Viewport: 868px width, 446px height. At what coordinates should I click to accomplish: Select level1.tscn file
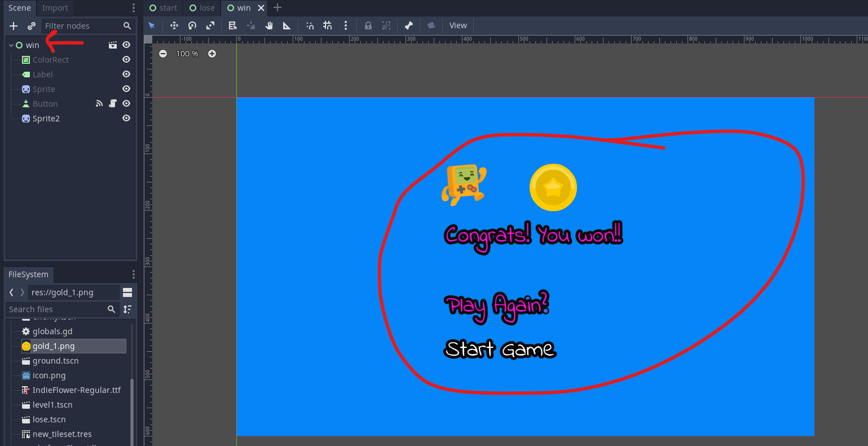click(x=52, y=405)
